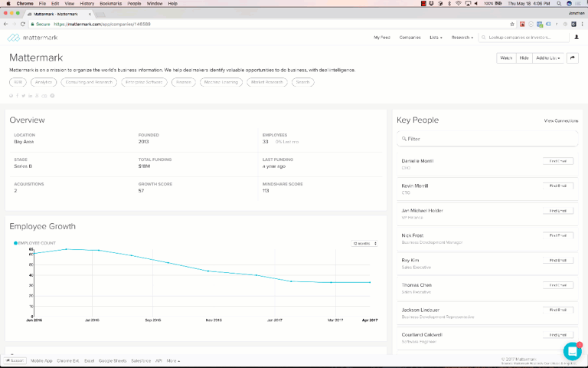588x368 pixels.
Task: Select the Enterprise Software tag
Action: click(x=144, y=82)
